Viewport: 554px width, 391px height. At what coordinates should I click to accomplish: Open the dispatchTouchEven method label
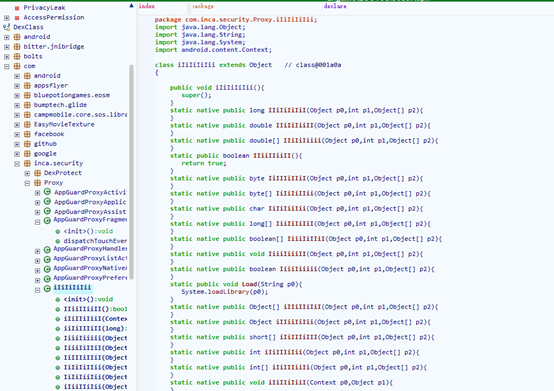tap(95, 241)
